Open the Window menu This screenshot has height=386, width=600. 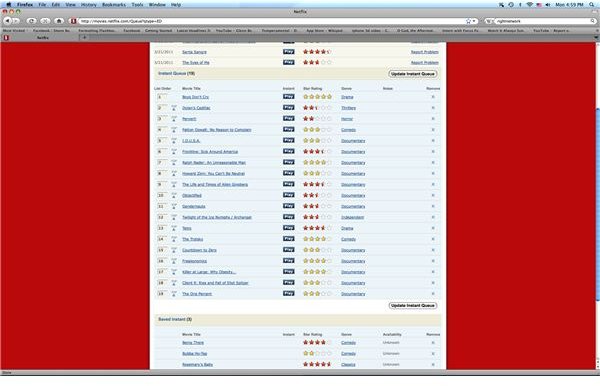pyautogui.click(x=157, y=5)
